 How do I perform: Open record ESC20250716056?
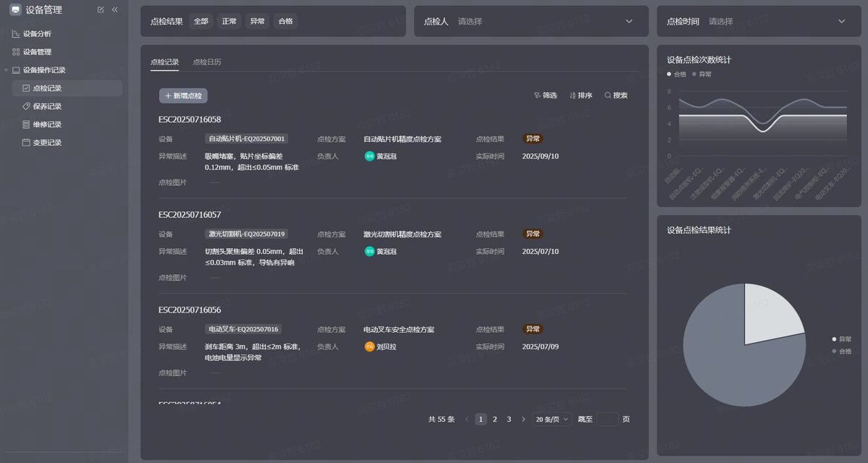point(190,310)
